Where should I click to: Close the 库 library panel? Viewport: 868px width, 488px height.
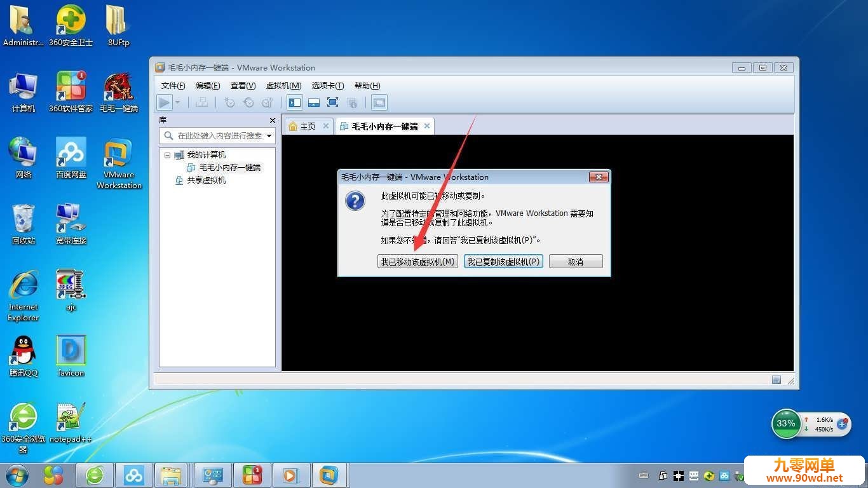[x=273, y=120]
